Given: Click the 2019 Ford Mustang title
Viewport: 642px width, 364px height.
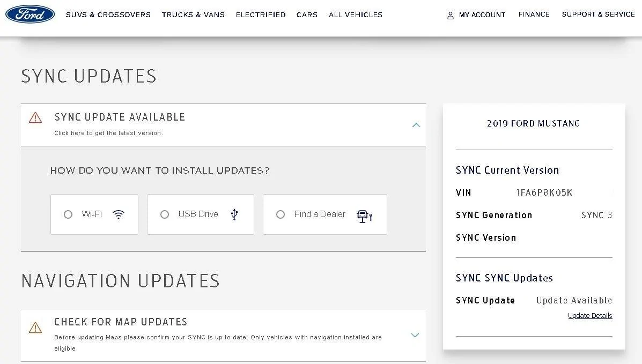Looking at the screenshot, I should coord(534,123).
